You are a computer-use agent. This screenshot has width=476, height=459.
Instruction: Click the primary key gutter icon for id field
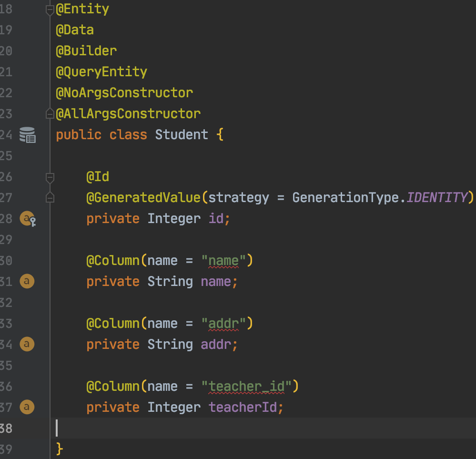point(28,219)
